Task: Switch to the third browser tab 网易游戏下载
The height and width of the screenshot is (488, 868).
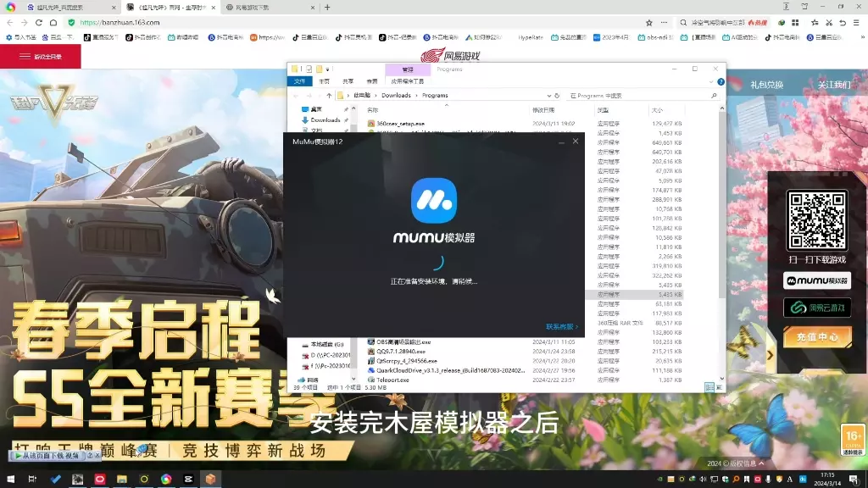Action: tap(270, 7)
